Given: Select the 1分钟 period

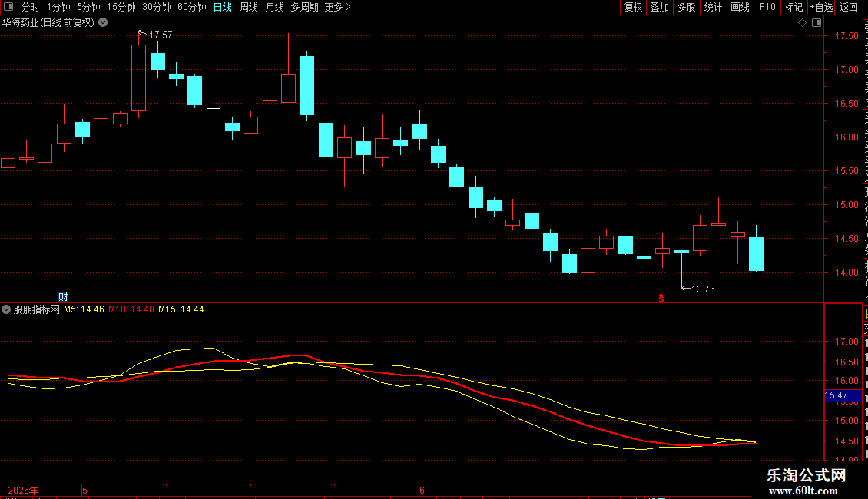Looking at the screenshot, I should (58, 7).
